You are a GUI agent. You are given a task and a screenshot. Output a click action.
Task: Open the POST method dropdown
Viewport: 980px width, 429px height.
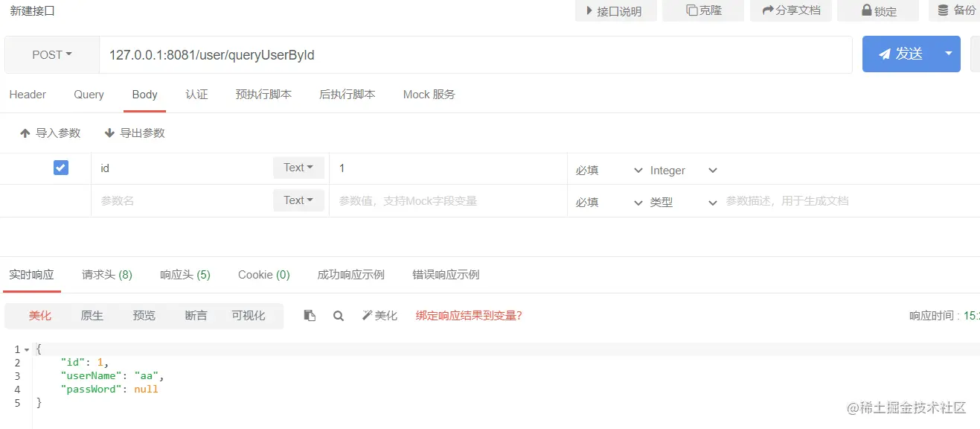point(51,54)
